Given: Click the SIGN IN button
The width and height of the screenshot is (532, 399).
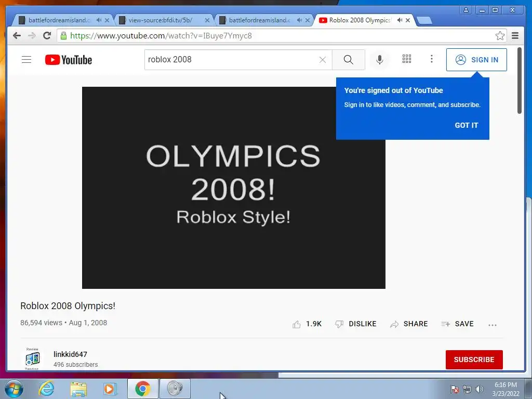Looking at the screenshot, I should point(476,60).
